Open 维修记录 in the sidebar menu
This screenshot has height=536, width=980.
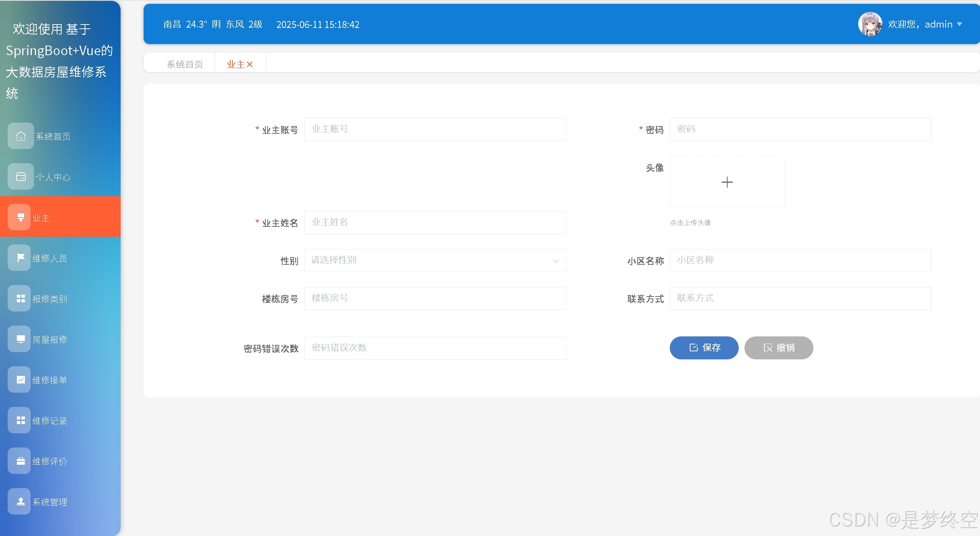(50, 421)
